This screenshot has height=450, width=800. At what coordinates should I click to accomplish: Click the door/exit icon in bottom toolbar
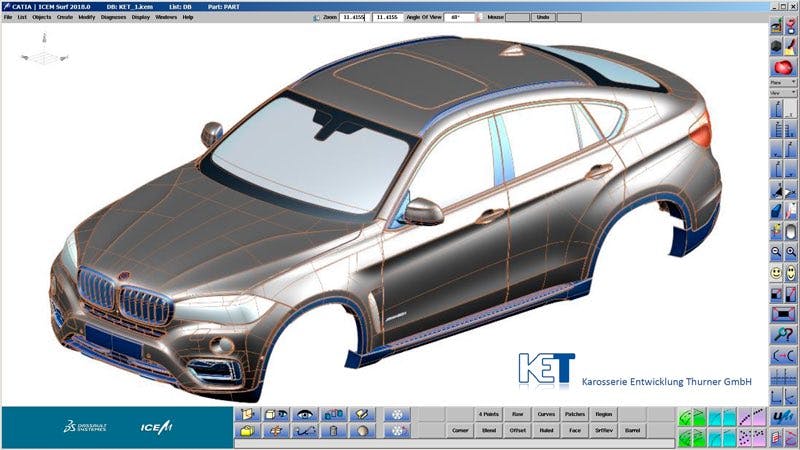tap(247, 414)
